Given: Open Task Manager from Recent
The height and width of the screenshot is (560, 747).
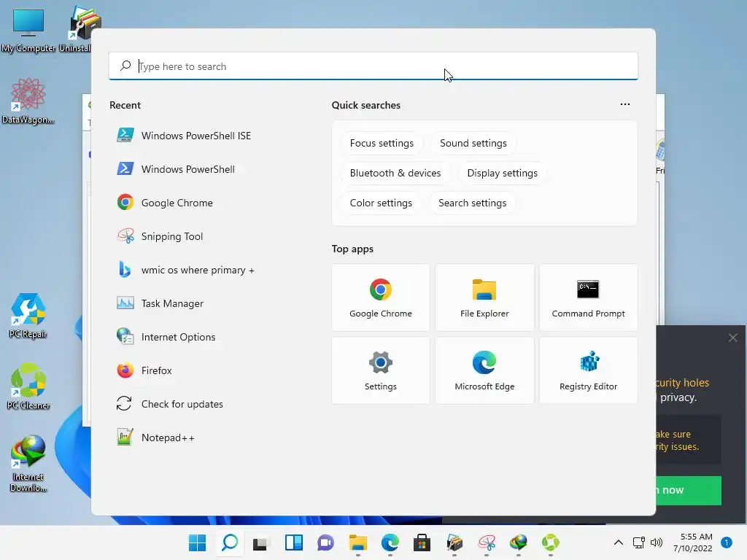Looking at the screenshot, I should 160,303.
